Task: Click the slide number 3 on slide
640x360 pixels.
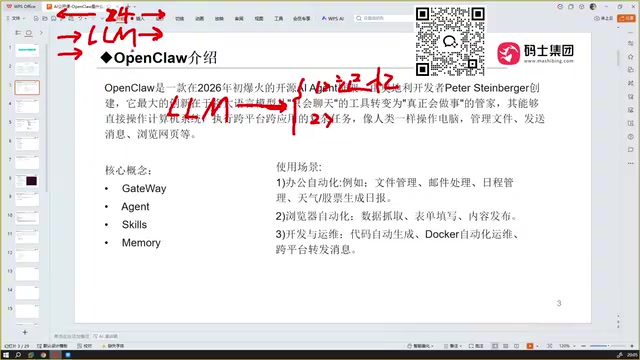Action: [x=559, y=303]
